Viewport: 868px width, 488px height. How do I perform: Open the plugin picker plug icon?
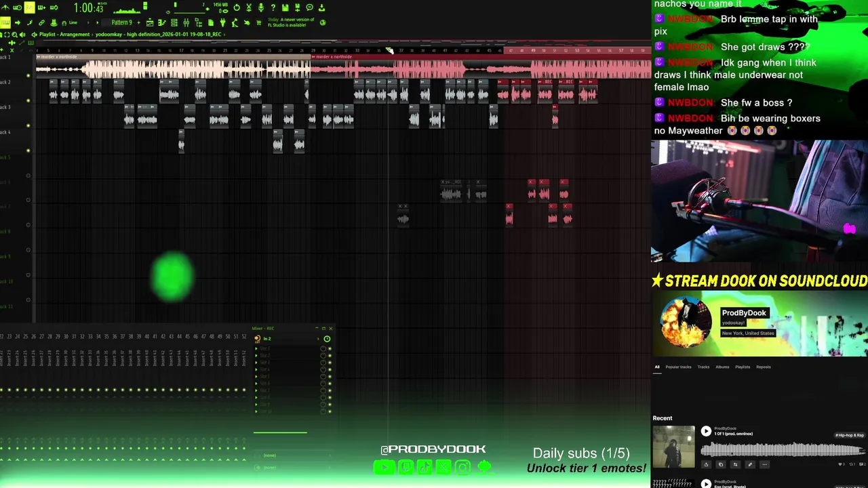(x=222, y=22)
